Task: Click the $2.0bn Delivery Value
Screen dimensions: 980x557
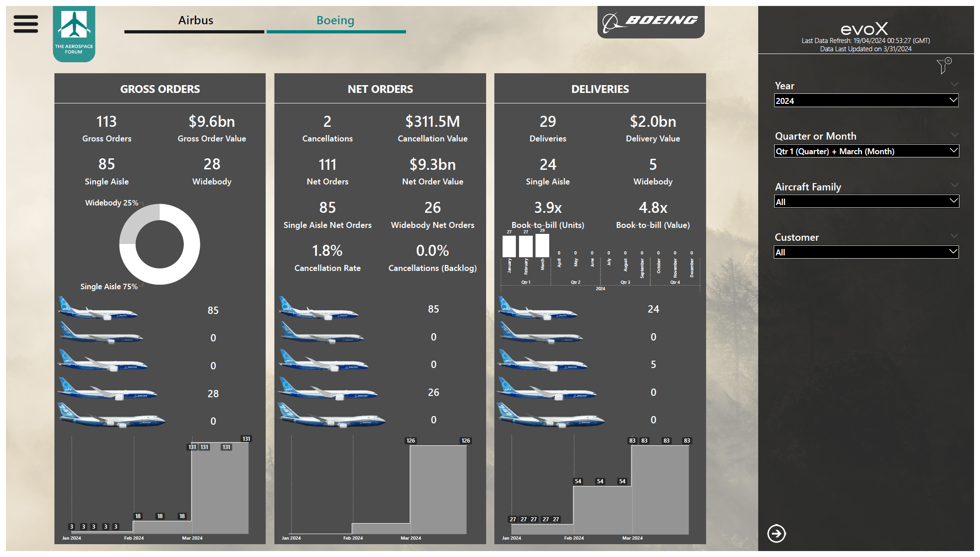Action: 653,122
